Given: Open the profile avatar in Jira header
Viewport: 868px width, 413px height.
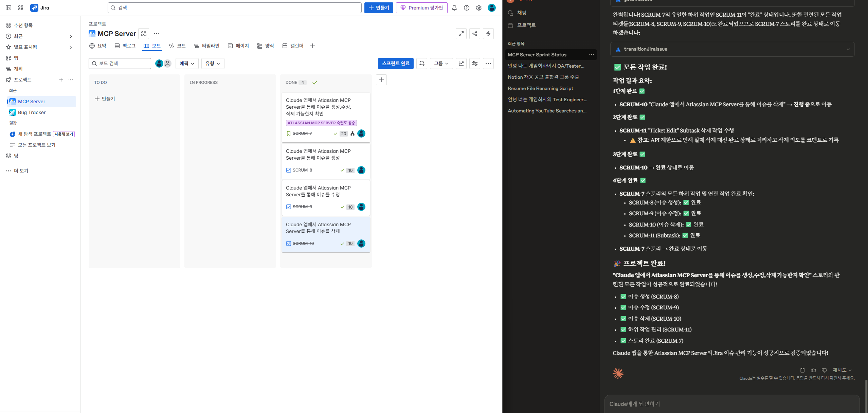Looking at the screenshot, I should pos(492,8).
